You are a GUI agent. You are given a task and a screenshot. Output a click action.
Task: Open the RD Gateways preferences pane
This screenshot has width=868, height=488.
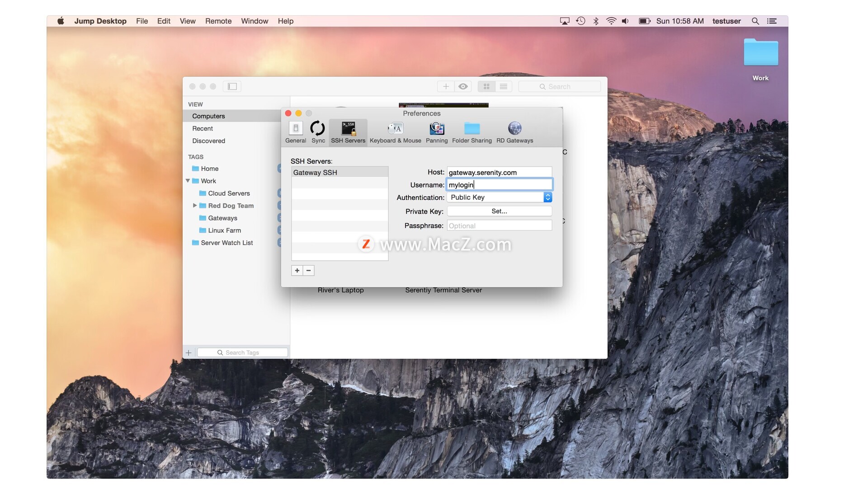pyautogui.click(x=514, y=132)
